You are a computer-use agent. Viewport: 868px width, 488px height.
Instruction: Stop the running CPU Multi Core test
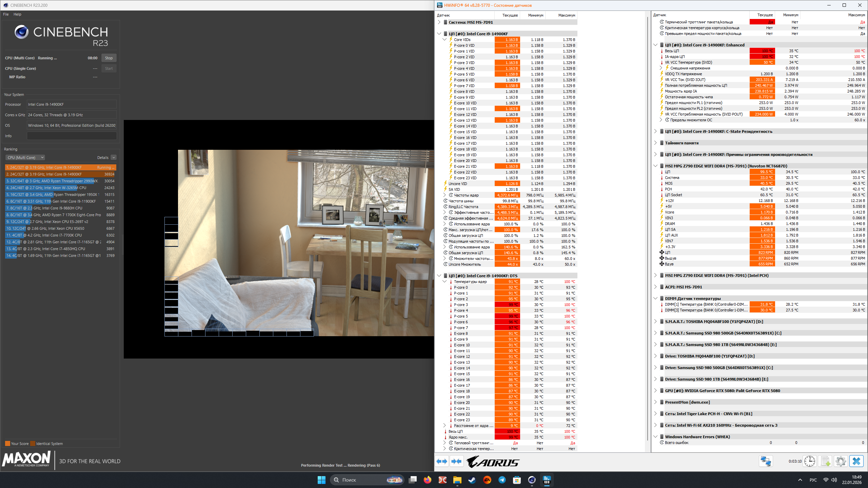pos(108,58)
